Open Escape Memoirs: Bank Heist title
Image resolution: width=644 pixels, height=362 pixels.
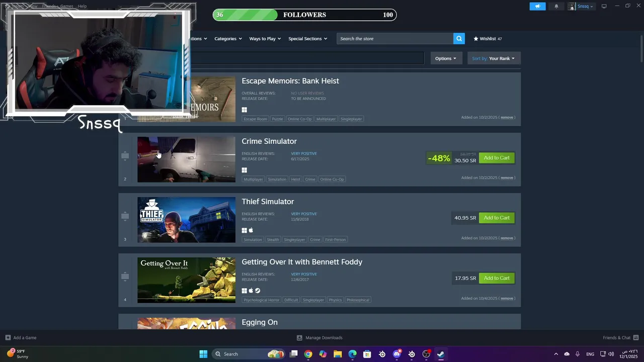point(290,81)
